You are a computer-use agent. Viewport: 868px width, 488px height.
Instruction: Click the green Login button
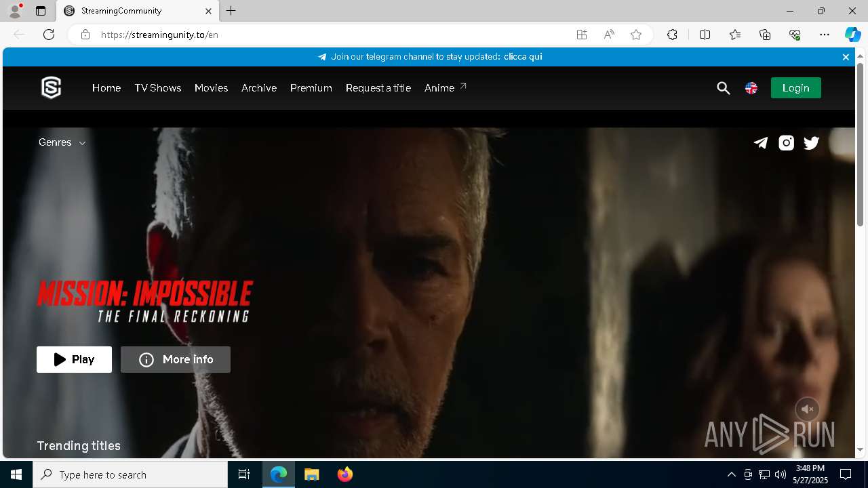coord(795,88)
